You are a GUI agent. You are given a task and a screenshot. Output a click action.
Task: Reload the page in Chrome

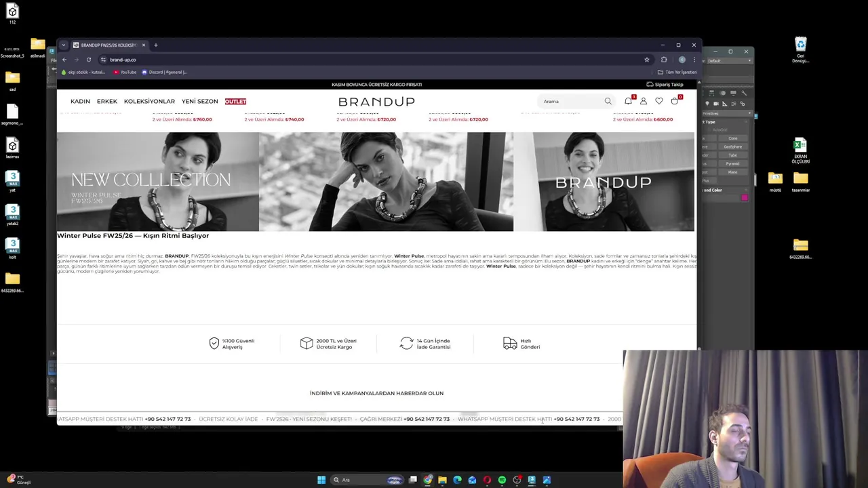(x=88, y=60)
